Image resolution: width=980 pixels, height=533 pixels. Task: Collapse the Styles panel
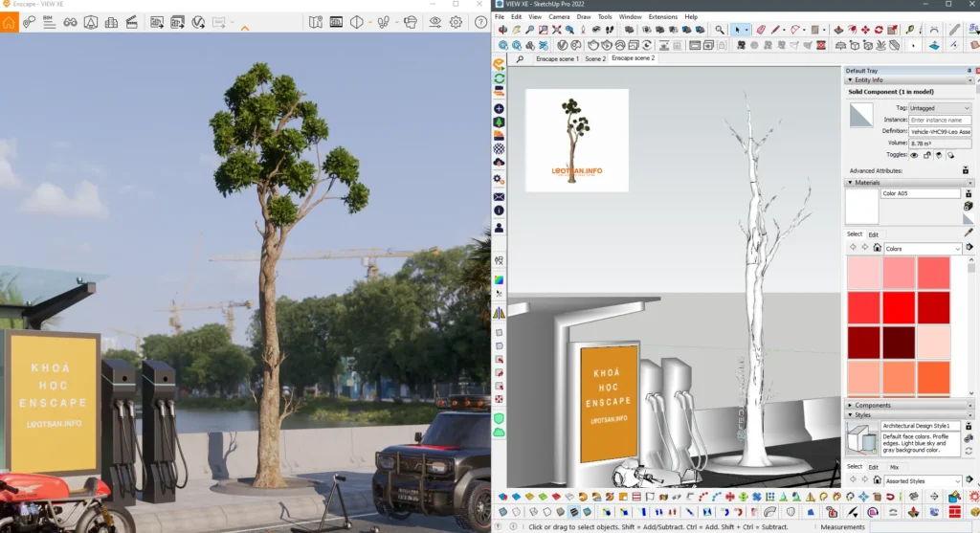tap(850, 415)
